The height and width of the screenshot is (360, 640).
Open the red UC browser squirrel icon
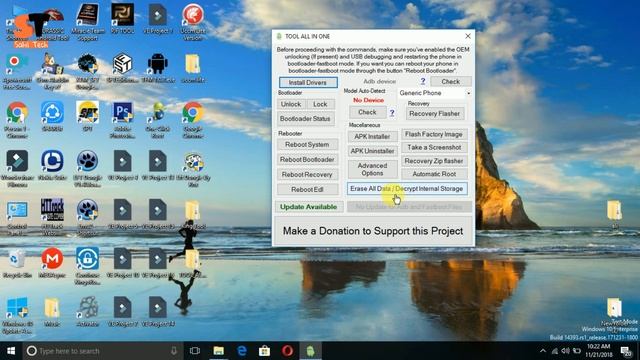[193, 15]
